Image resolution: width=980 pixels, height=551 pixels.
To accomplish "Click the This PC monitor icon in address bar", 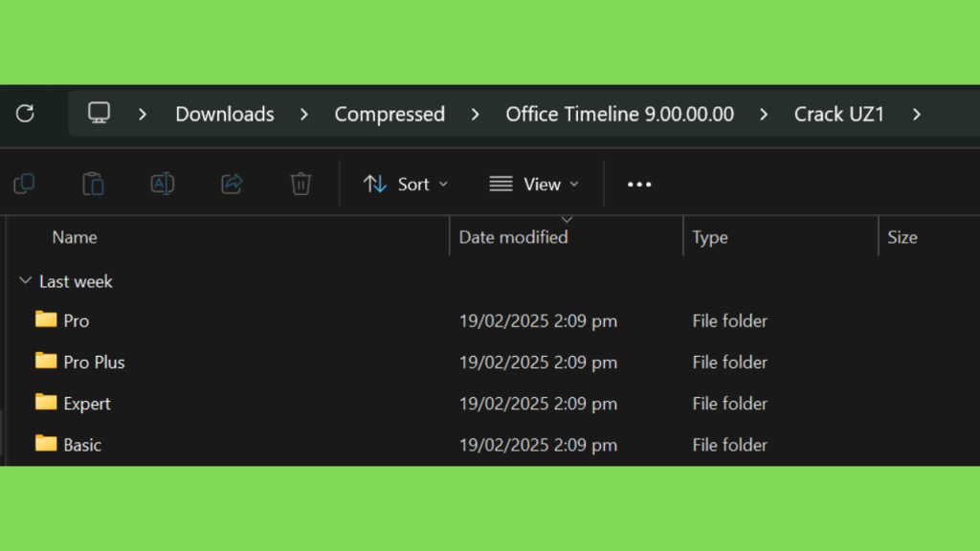I will point(99,113).
